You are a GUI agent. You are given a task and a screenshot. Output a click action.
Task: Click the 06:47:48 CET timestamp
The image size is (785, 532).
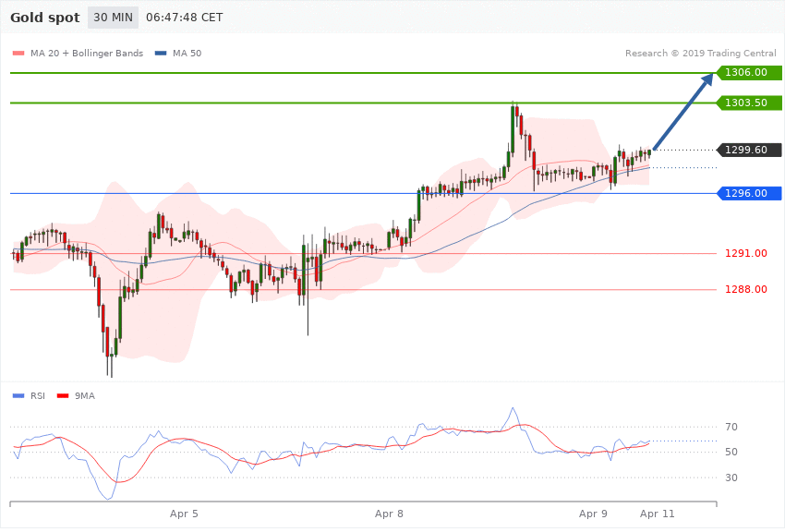pos(184,18)
